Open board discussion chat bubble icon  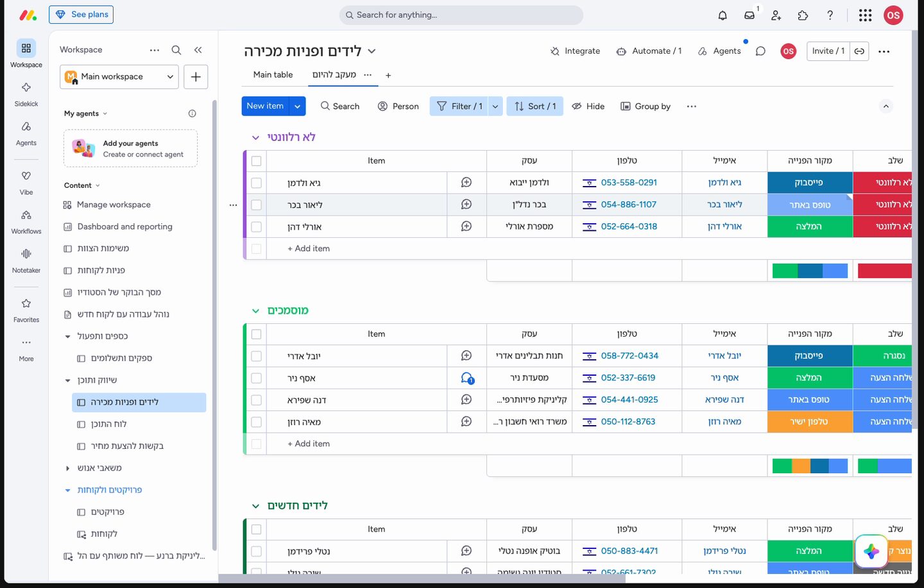point(760,51)
